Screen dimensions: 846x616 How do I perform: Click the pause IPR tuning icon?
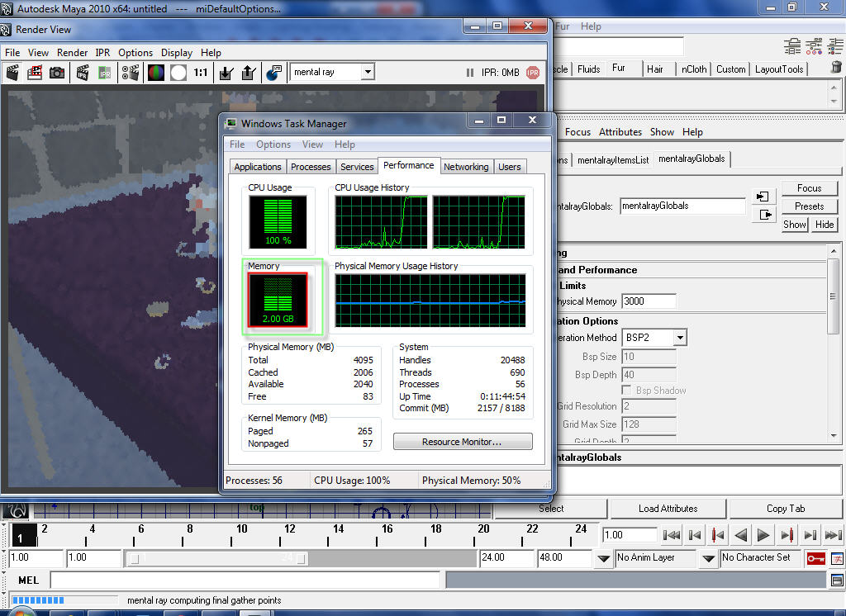tap(470, 73)
